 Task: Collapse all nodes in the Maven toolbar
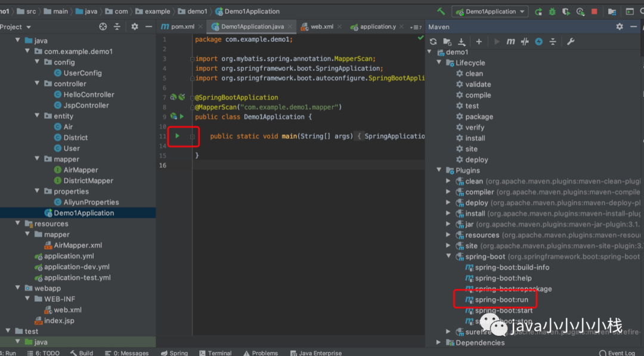tap(553, 42)
